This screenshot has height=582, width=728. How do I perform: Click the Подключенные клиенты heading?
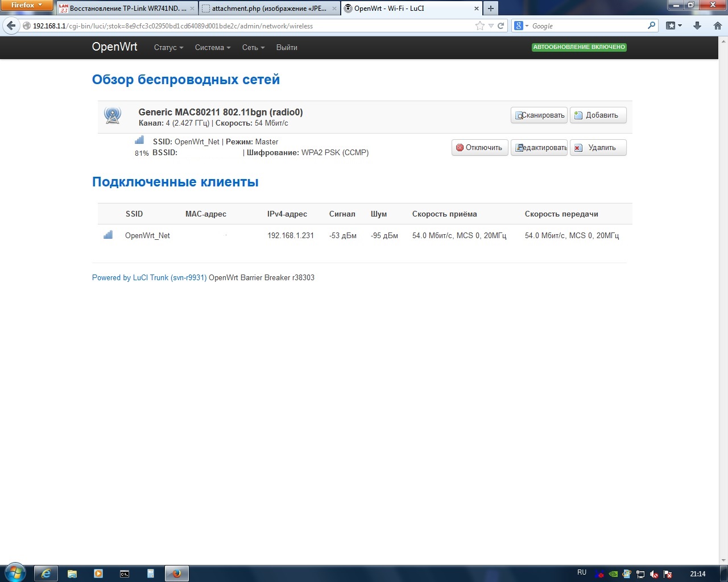(x=175, y=182)
